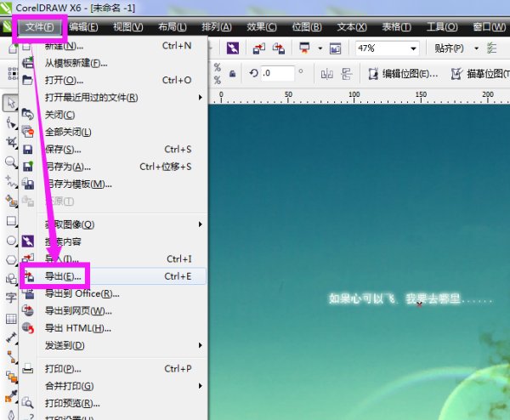Select the Polygon tool in toolbox
Screen dimensions: 510x420
click(11, 260)
